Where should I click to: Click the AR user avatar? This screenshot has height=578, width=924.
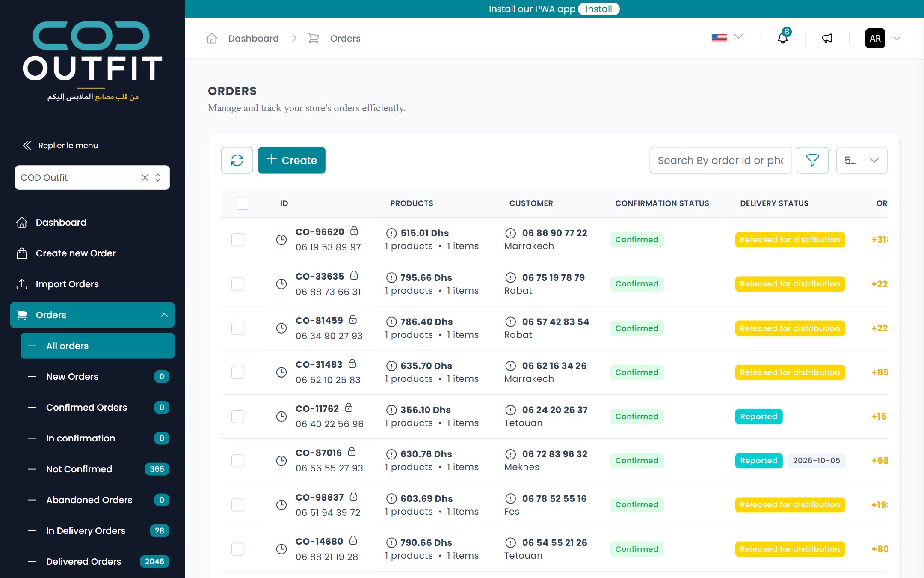coord(875,38)
